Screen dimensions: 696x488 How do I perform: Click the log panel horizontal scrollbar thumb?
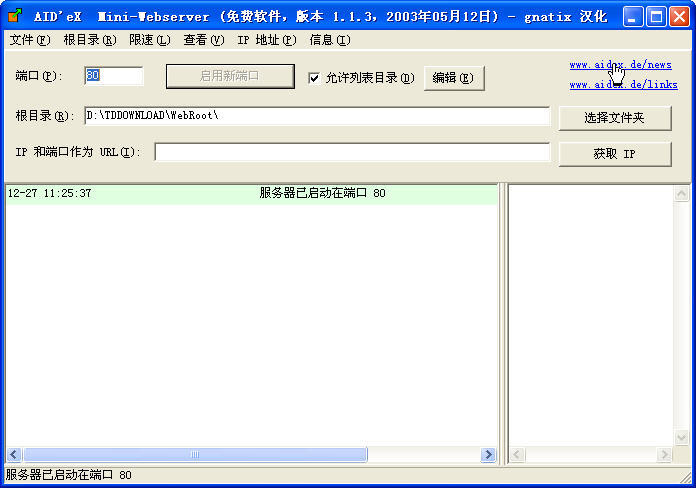click(x=195, y=455)
